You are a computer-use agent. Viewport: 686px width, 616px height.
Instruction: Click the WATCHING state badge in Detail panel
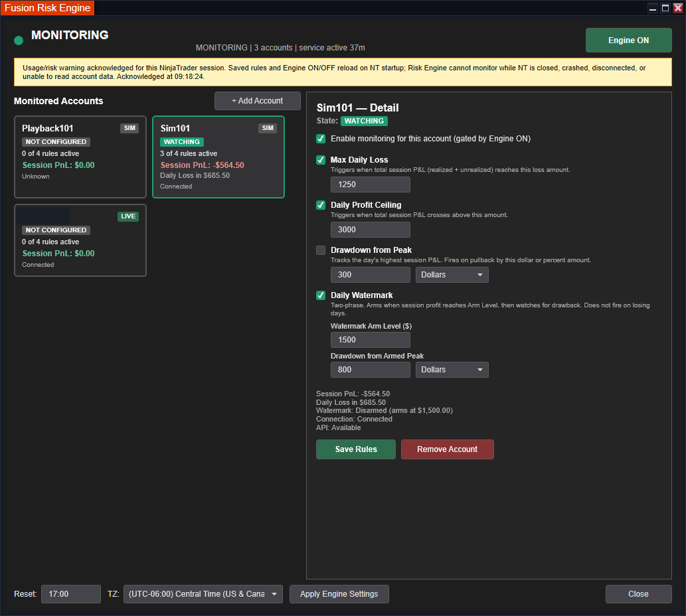click(x=364, y=121)
